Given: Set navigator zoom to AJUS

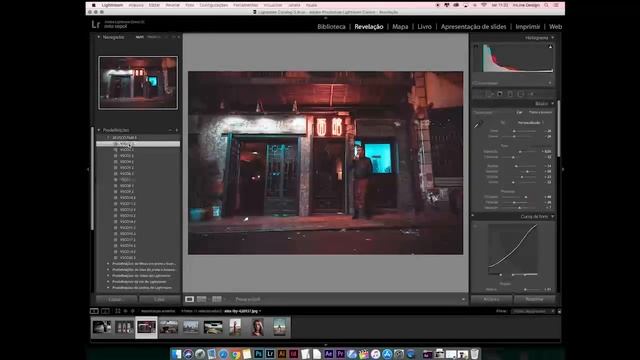Looking at the screenshot, I should coord(140,37).
